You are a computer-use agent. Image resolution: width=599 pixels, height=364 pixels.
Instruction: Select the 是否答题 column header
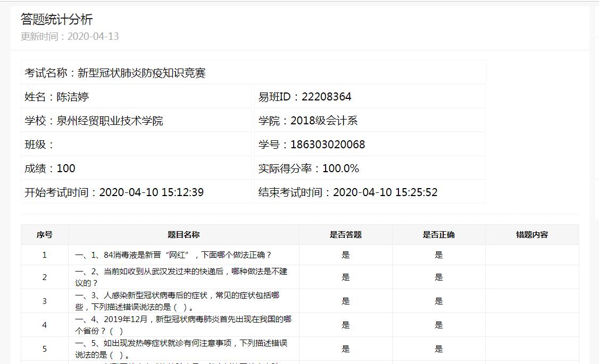(x=346, y=235)
